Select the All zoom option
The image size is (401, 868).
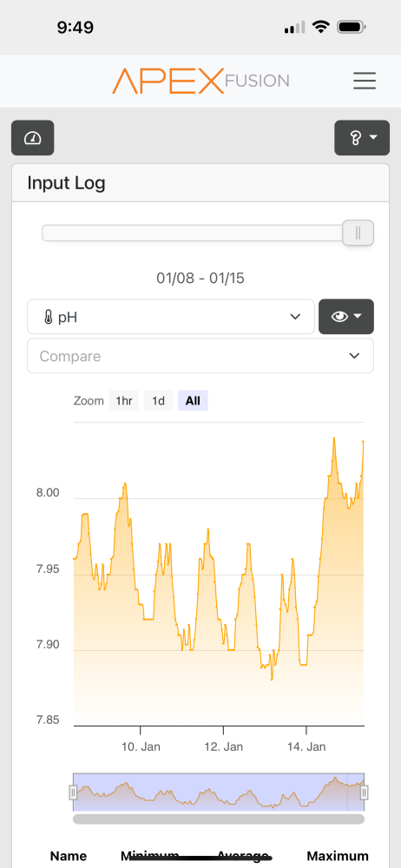pyautogui.click(x=193, y=401)
